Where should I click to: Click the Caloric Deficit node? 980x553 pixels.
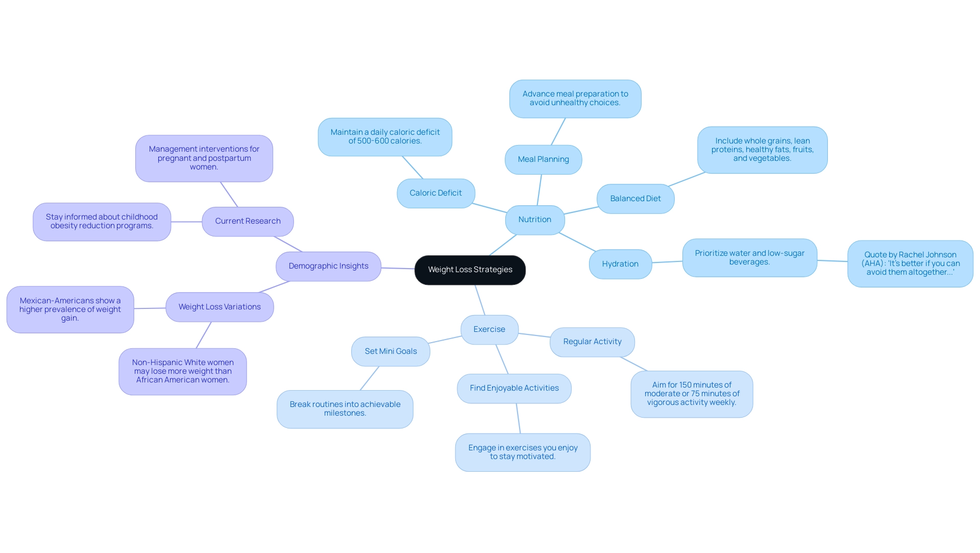point(435,193)
